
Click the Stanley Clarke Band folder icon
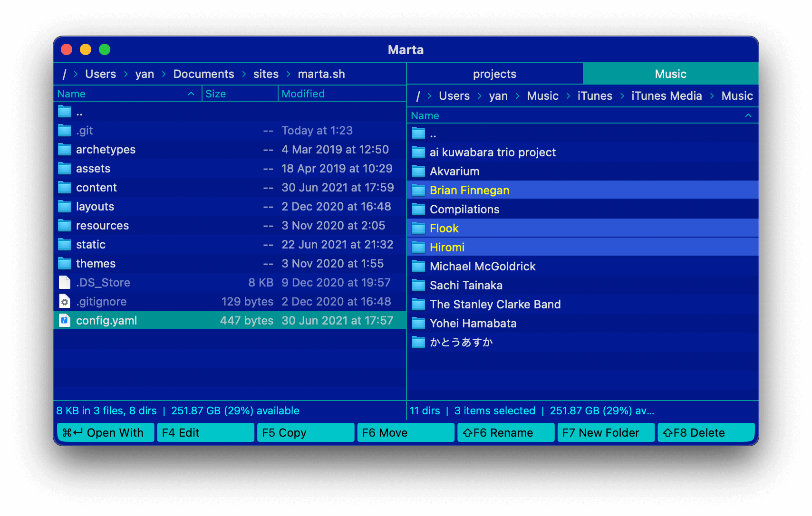[418, 305]
